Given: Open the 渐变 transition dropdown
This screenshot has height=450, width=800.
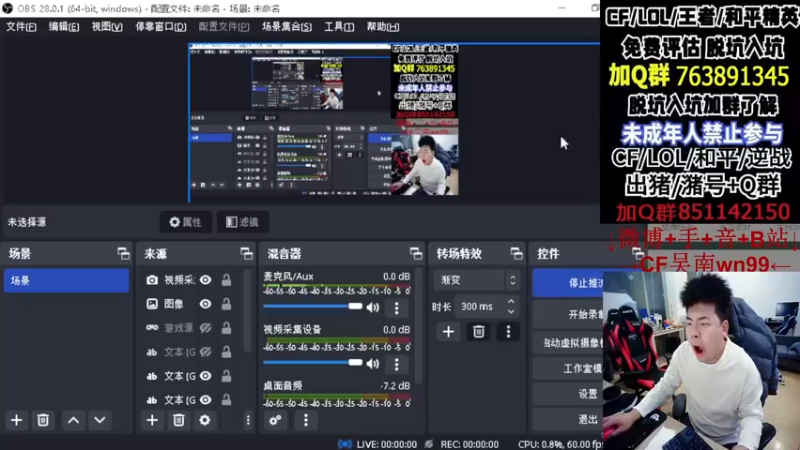Looking at the screenshot, I should pos(477,280).
